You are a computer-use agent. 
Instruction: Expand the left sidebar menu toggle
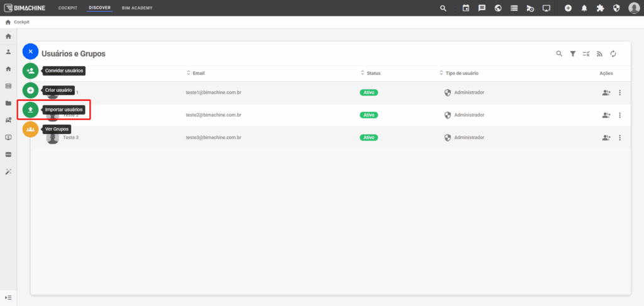[x=8, y=297]
